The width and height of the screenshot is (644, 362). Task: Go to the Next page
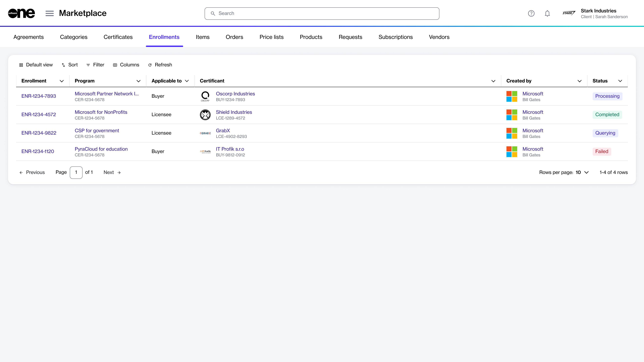coord(112,172)
